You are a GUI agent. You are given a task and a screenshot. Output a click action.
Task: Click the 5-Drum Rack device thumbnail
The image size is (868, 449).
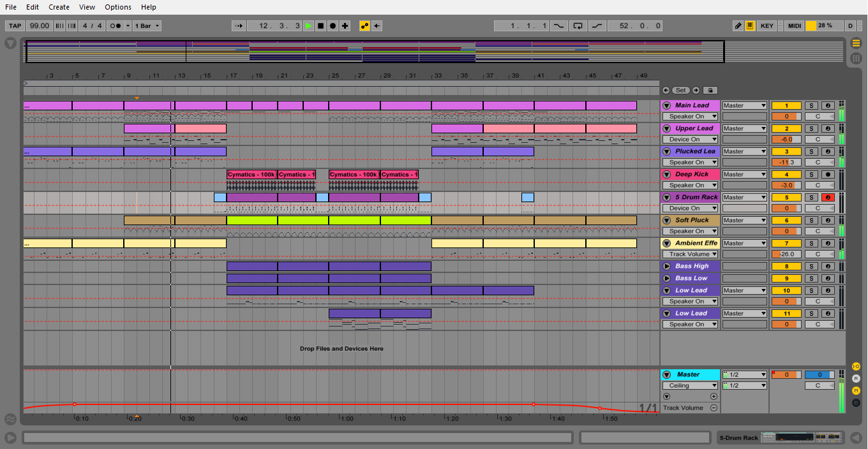(x=800, y=438)
